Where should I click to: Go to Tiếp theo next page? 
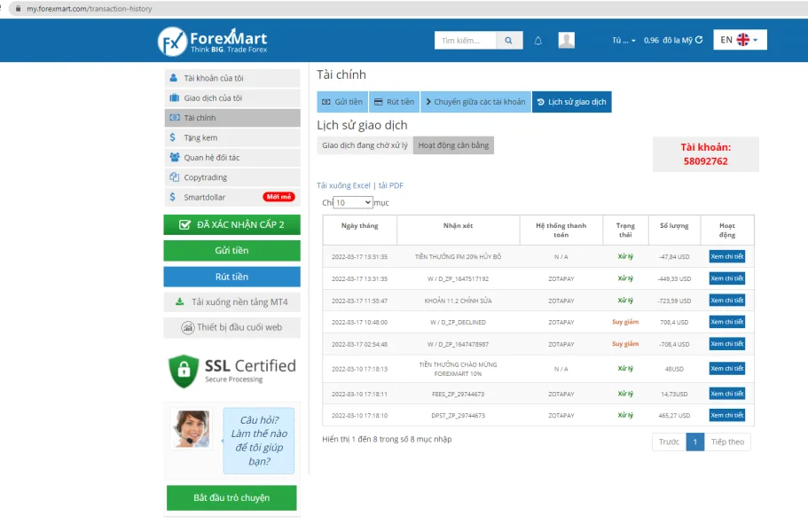click(727, 442)
